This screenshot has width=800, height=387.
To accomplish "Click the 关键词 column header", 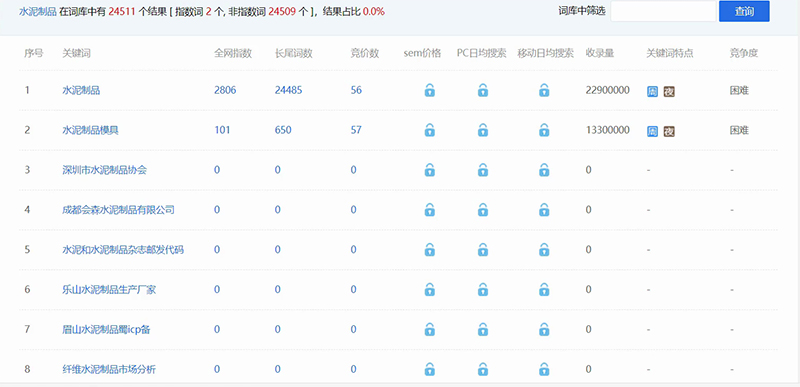I will [76, 54].
